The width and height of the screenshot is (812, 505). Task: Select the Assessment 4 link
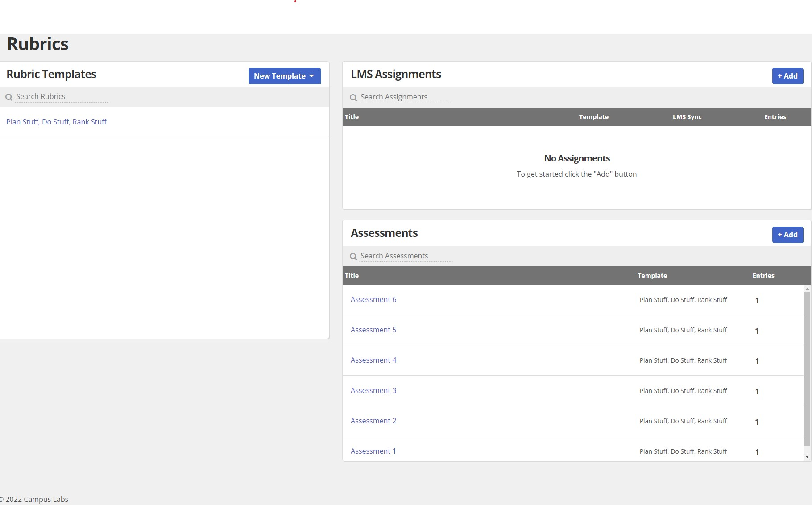pyautogui.click(x=373, y=360)
